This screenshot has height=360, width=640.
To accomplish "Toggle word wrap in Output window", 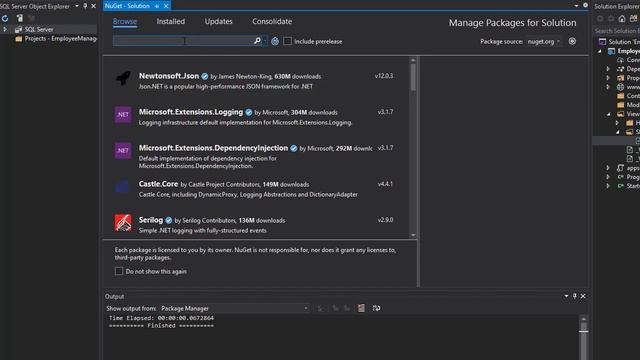I will point(376,308).
